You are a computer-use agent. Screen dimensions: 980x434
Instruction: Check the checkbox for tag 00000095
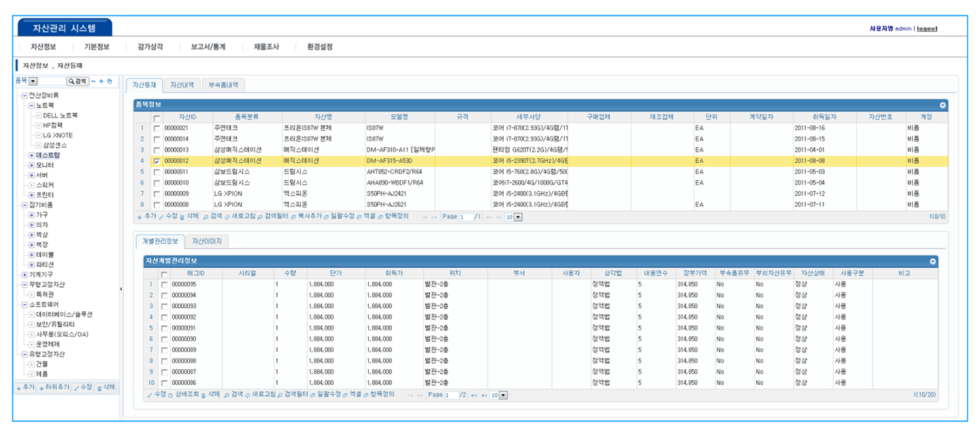164,284
